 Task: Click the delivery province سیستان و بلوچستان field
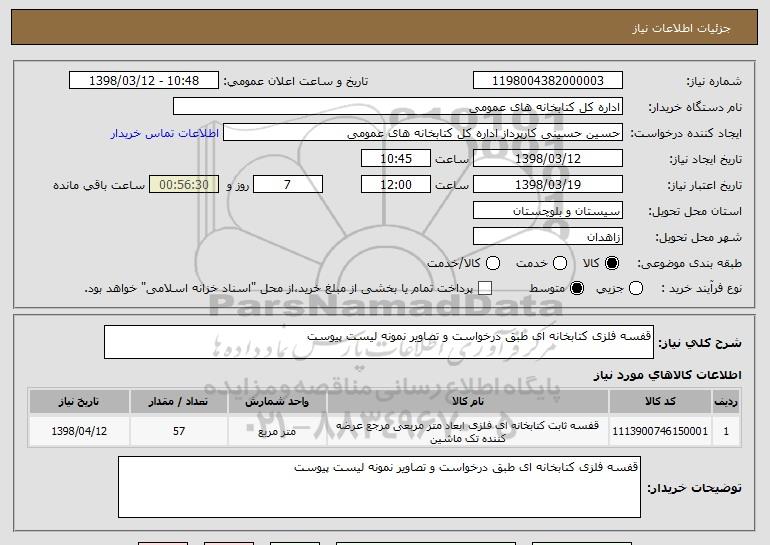click(548, 211)
